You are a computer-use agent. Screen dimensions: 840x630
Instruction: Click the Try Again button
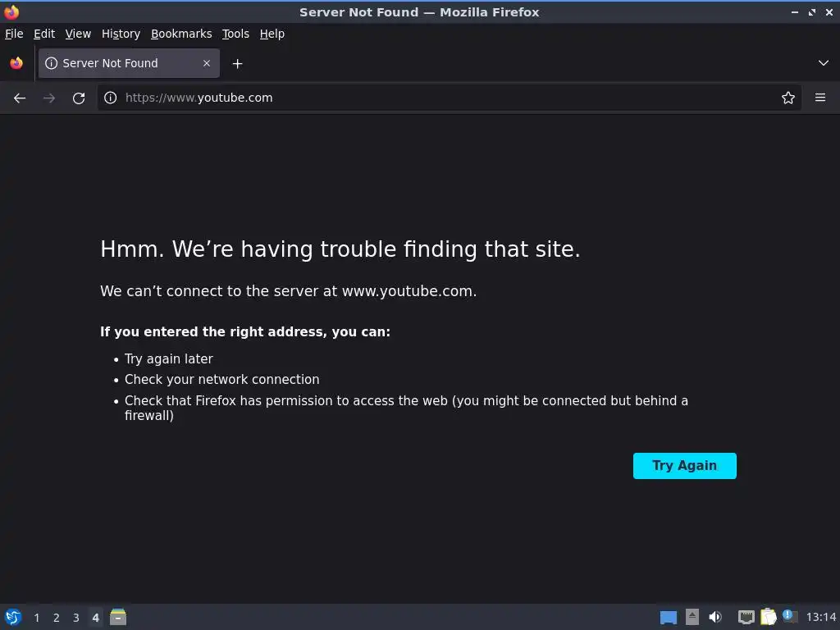point(685,466)
